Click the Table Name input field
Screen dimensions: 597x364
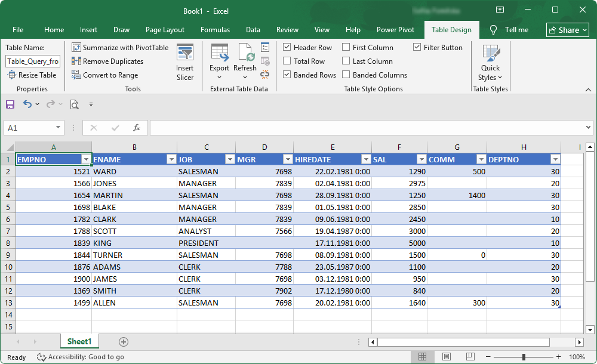coord(32,61)
